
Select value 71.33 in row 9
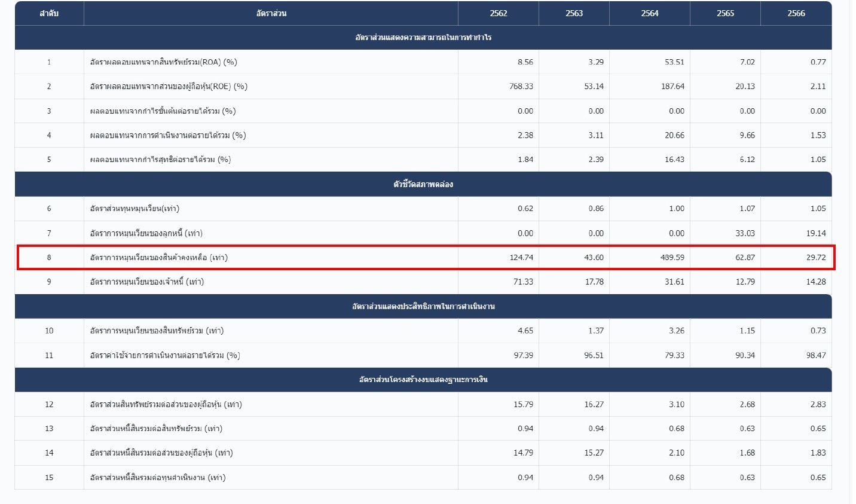coord(523,282)
